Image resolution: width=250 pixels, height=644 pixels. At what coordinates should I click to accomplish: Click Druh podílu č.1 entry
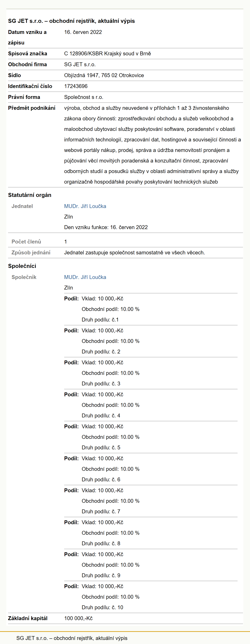(100, 320)
